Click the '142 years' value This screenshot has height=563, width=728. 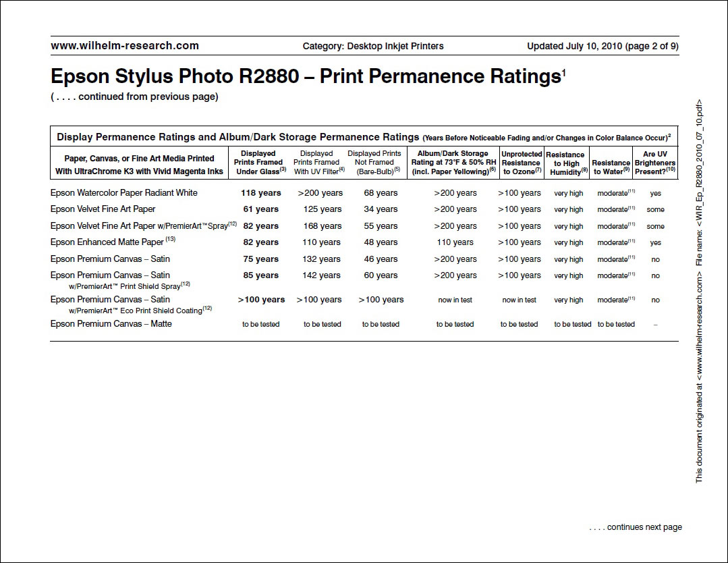tap(321, 275)
